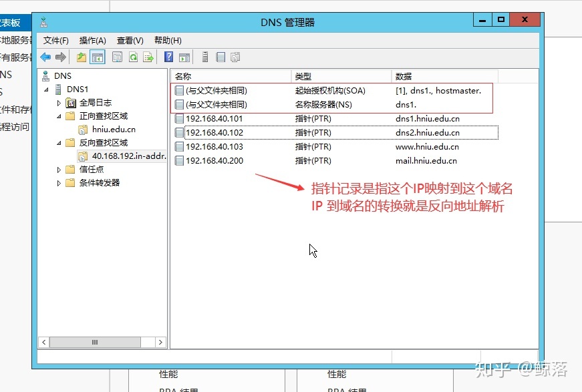Sort by the 数据 column header
The image size is (582, 392).
(444, 76)
